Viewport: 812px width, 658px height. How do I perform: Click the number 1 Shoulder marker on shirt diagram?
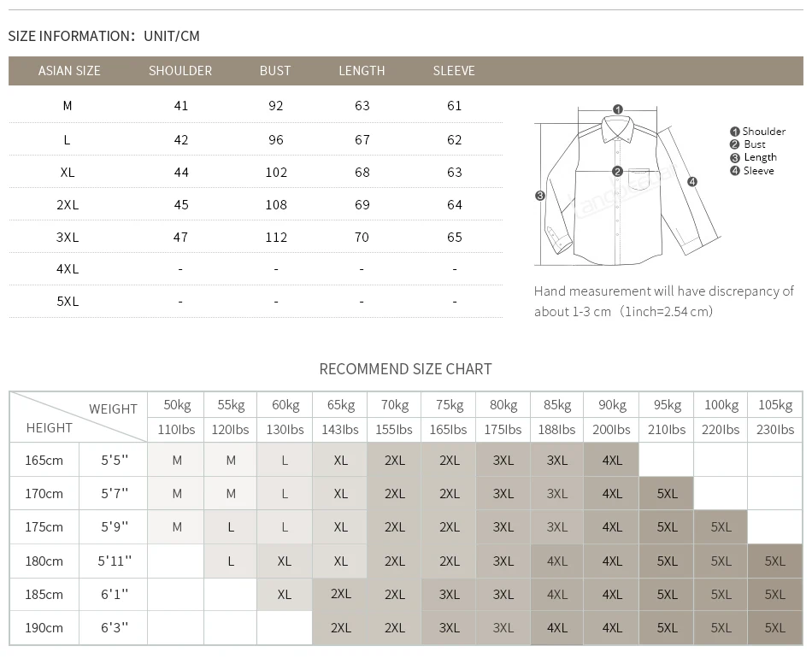(x=617, y=109)
